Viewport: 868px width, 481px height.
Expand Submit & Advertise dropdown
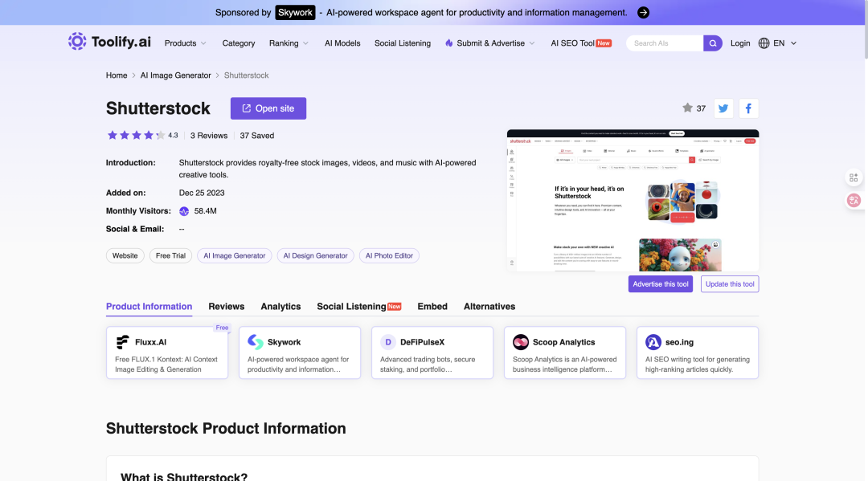495,43
